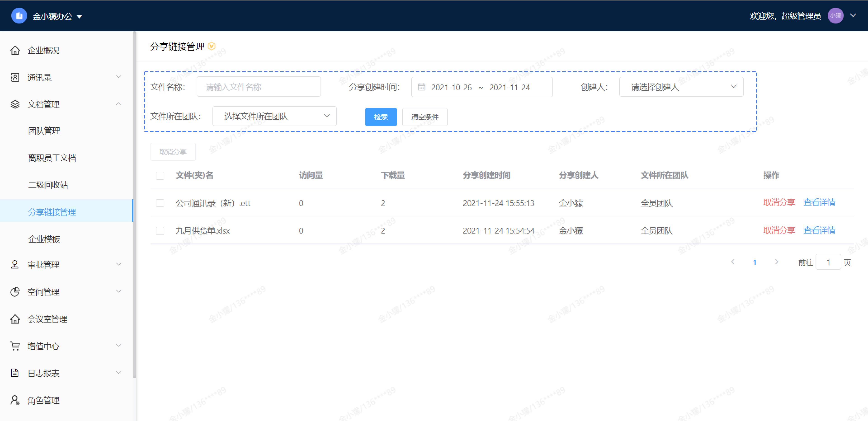This screenshot has height=421, width=868.
Task: Click file name 公司通讯录（新）.ett
Action: 213,203
